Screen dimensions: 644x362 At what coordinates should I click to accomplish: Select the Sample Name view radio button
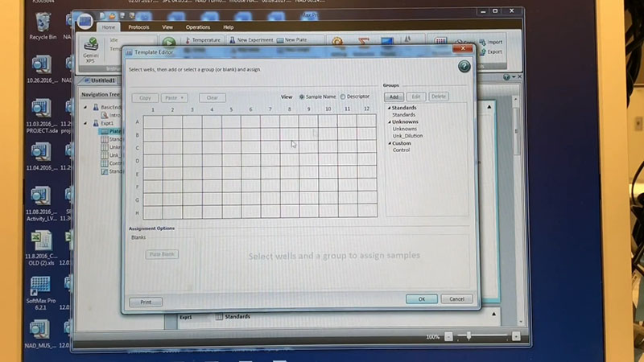point(302,97)
